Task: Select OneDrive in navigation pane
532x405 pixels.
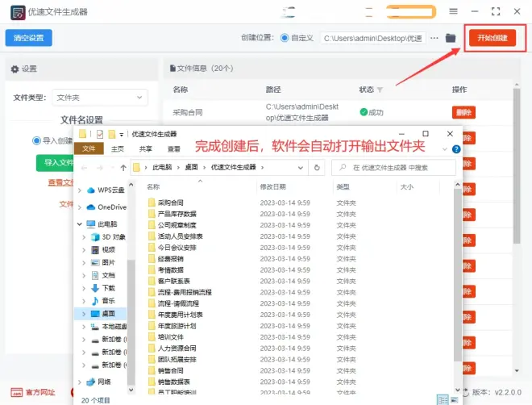Action: tap(106, 207)
